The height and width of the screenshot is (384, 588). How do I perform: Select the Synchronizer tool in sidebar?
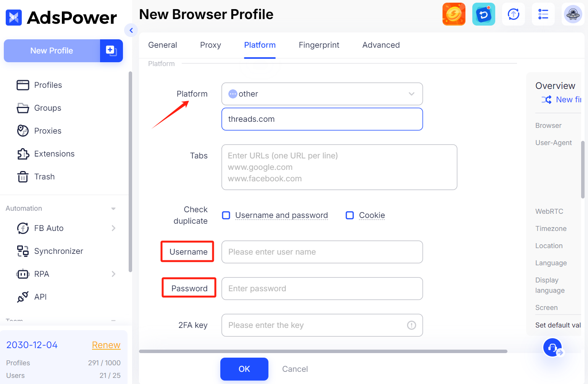coord(58,251)
